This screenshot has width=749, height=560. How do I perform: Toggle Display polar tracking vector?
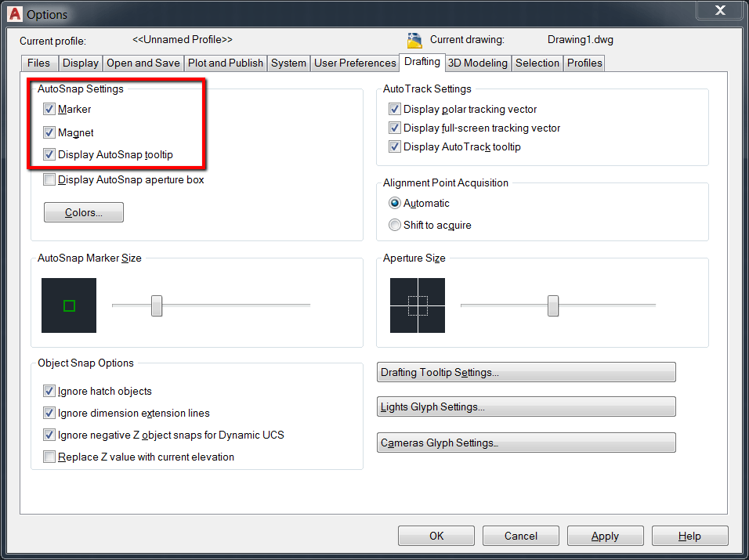point(395,109)
